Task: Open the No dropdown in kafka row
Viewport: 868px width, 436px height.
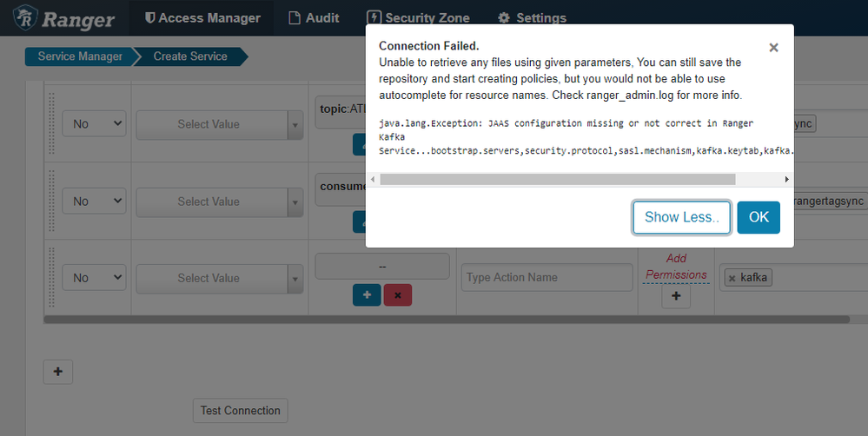Action: [x=94, y=278]
